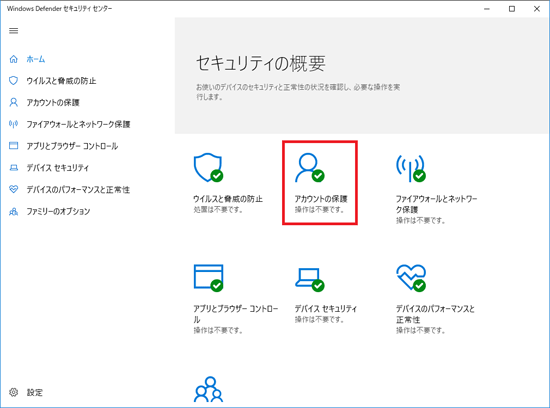The height and width of the screenshot is (408, 550).
Task: Click the heart health icon in sidebar
Action: (x=13, y=189)
